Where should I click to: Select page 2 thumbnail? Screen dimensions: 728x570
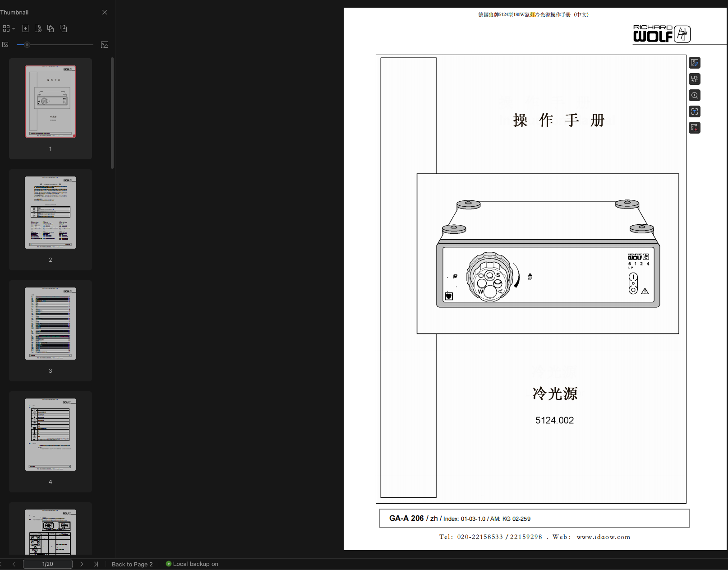click(51, 213)
